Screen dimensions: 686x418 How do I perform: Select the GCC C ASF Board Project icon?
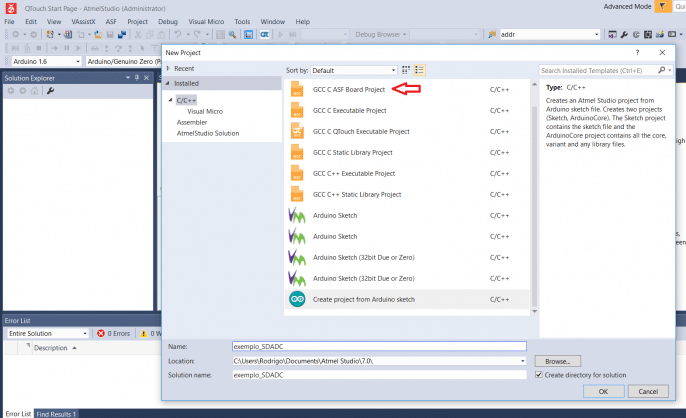[296, 89]
